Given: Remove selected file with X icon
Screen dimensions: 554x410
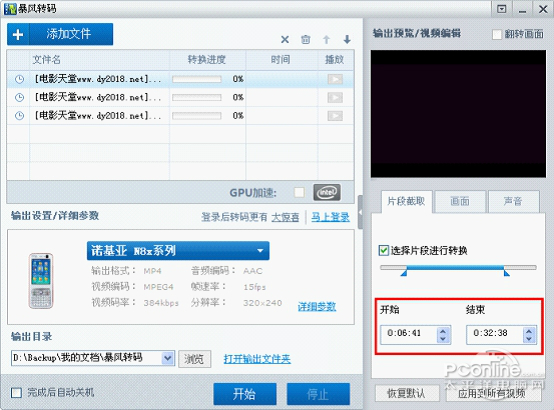Looking at the screenshot, I should (x=285, y=40).
